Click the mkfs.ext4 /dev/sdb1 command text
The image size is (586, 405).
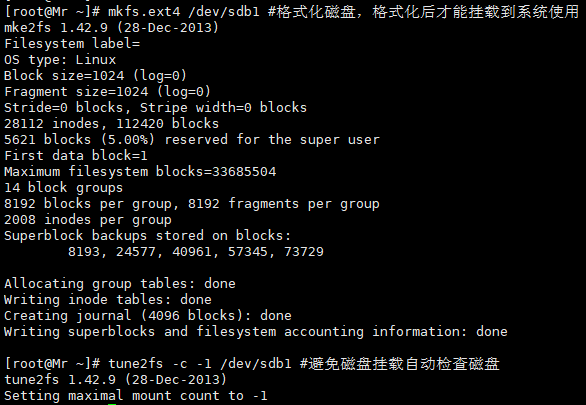[183, 12]
